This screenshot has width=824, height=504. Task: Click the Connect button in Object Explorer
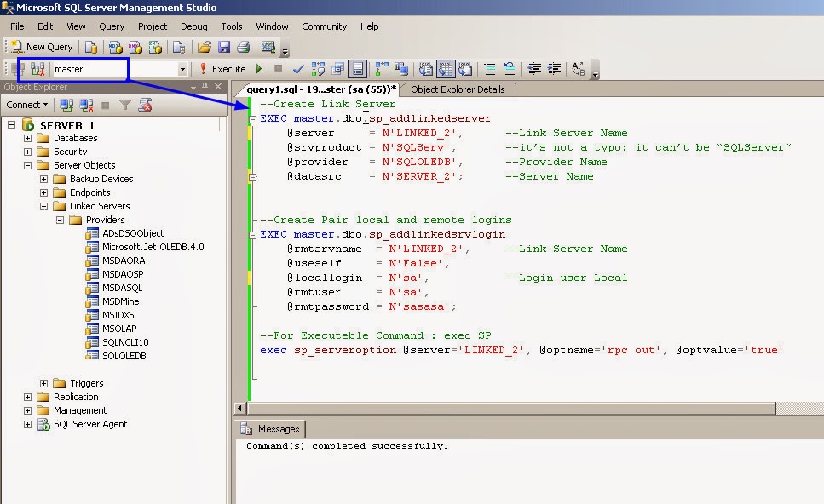(x=24, y=104)
